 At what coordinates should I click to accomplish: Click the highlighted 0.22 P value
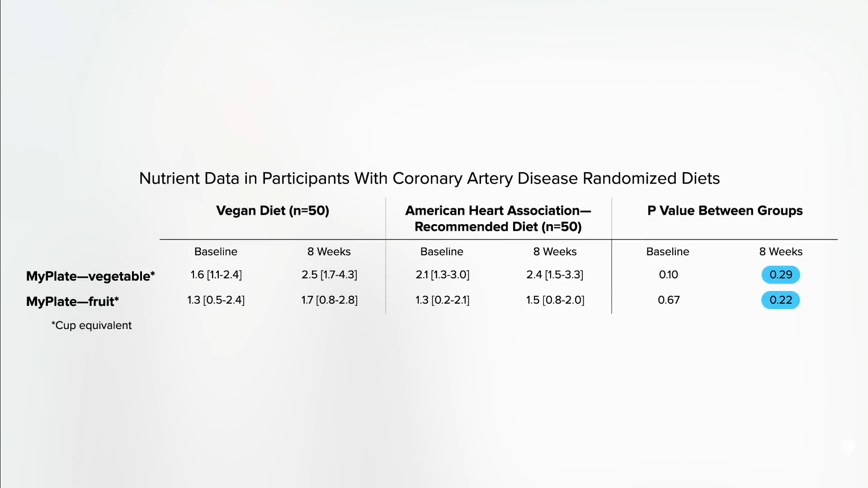(x=780, y=300)
